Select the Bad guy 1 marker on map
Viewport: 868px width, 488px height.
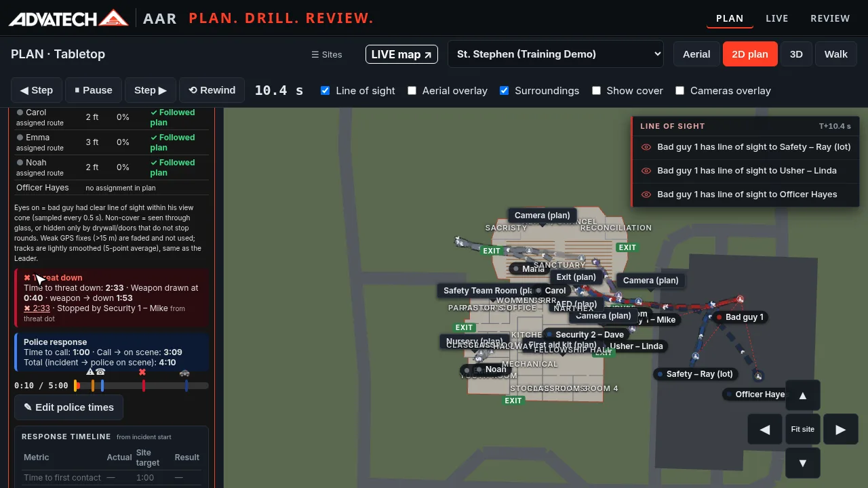pos(739,317)
